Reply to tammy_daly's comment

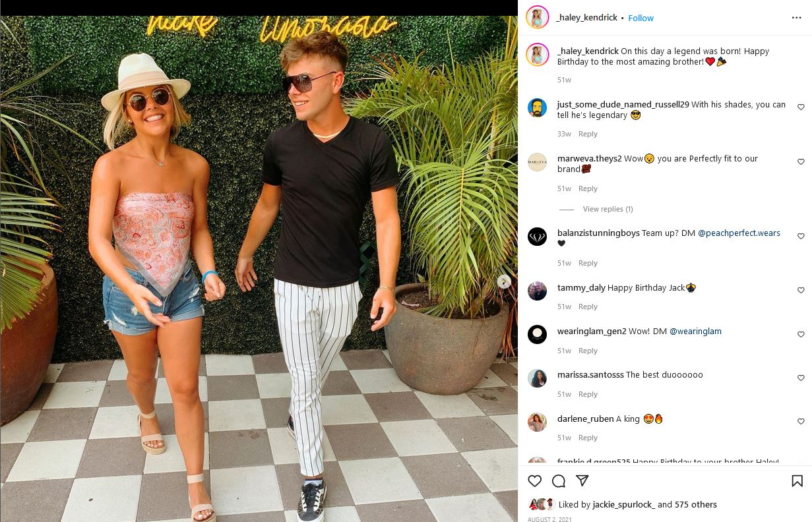point(588,306)
